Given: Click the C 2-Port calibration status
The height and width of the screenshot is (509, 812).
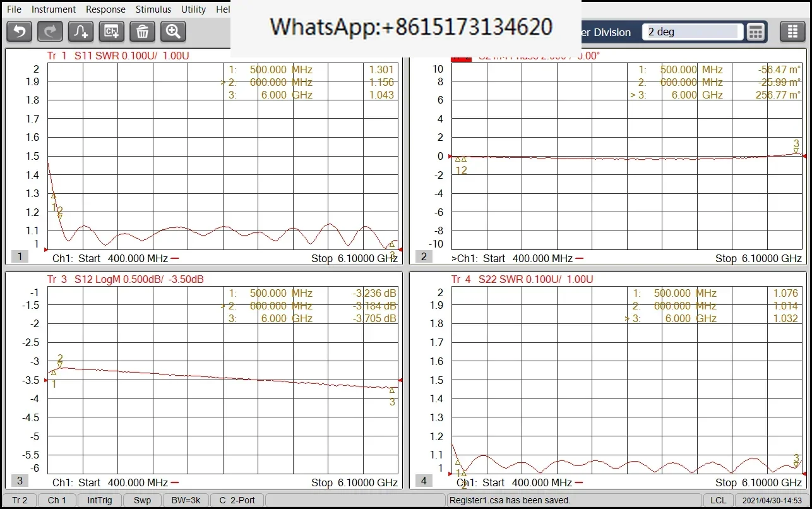Looking at the screenshot, I should pos(237,500).
